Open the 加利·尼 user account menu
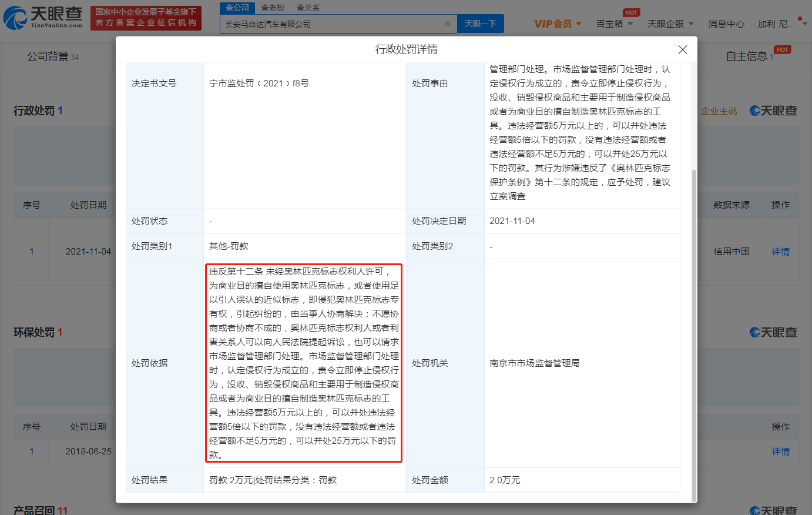 (782, 24)
